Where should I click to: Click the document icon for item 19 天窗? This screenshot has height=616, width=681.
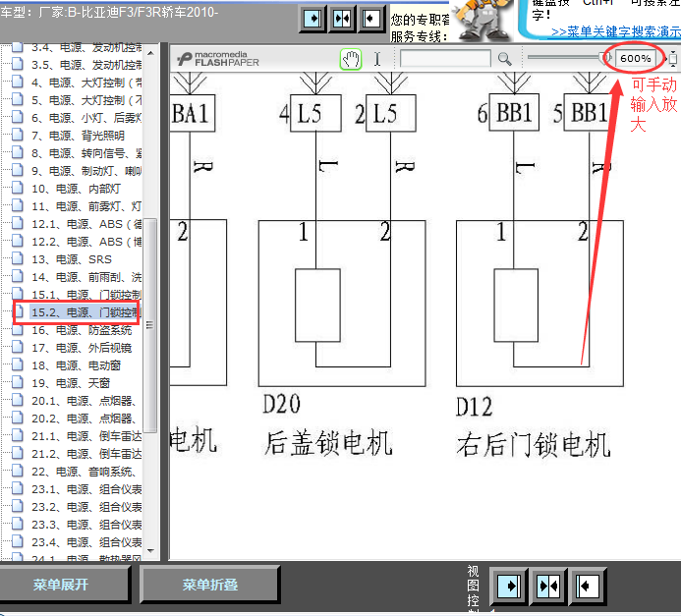pyautogui.click(x=18, y=382)
